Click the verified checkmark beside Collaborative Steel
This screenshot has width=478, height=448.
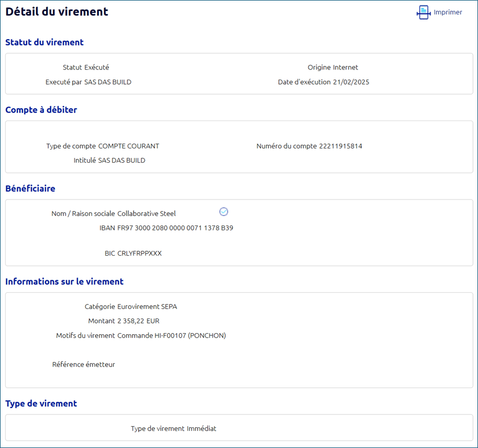[x=224, y=211]
